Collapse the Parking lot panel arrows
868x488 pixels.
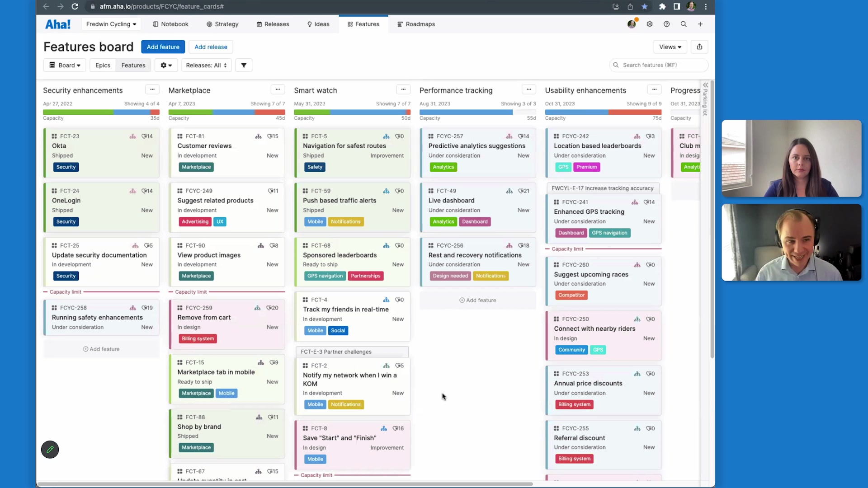(705, 85)
